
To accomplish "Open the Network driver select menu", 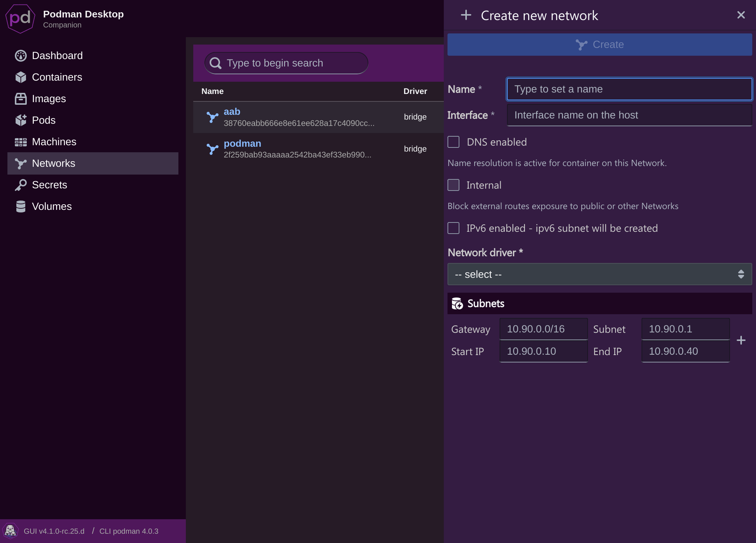I will (x=599, y=274).
